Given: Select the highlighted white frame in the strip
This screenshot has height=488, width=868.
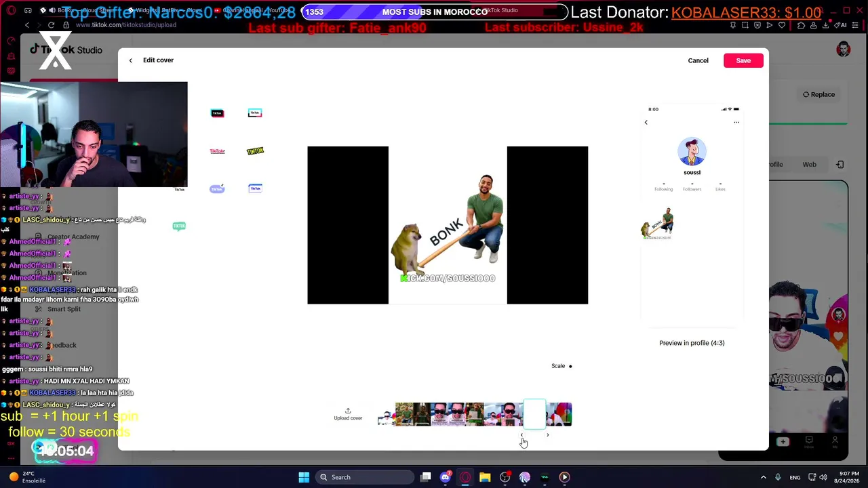Looking at the screenshot, I should 534,414.
